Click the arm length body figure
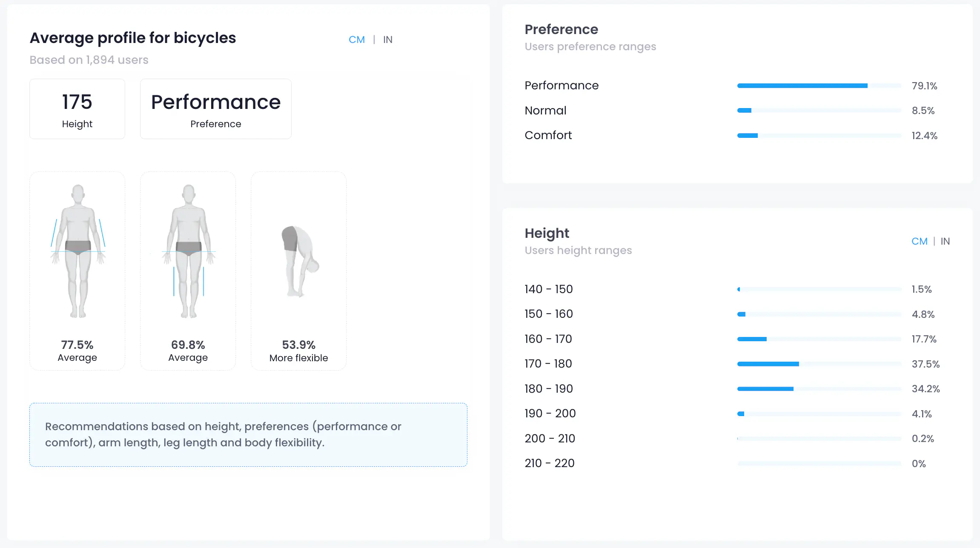The image size is (980, 548). [78, 251]
